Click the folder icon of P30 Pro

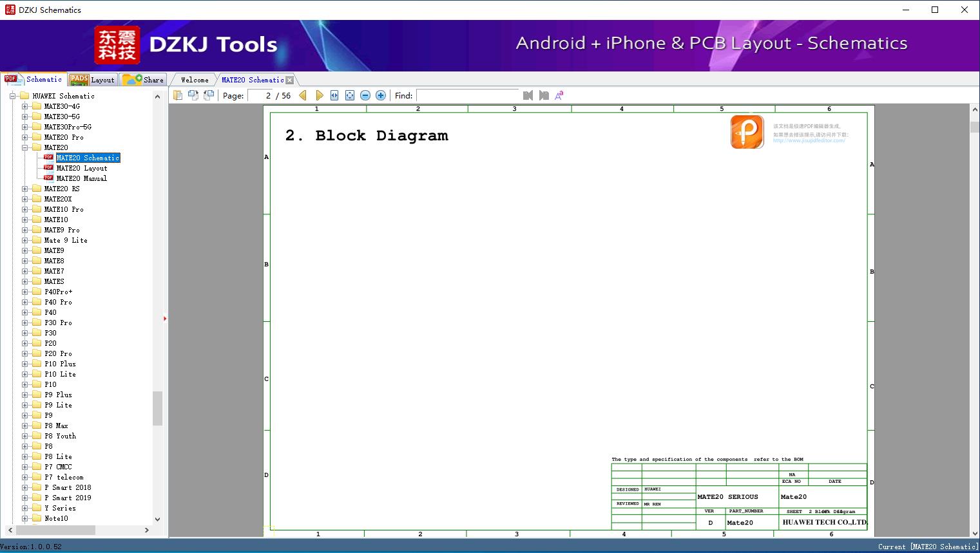point(37,323)
